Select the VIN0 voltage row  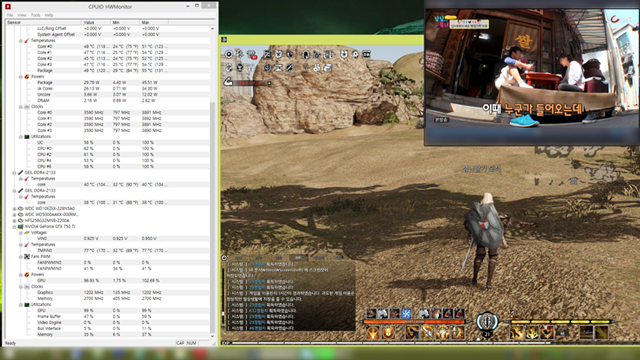pyautogui.click(x=108, y=238)
